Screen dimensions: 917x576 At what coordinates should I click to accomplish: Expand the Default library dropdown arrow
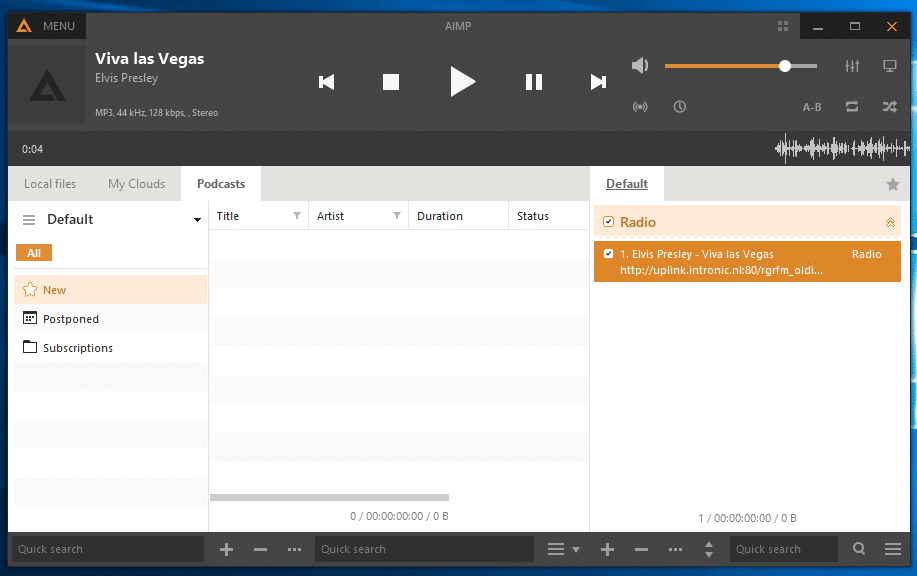(x=197, y=220)
